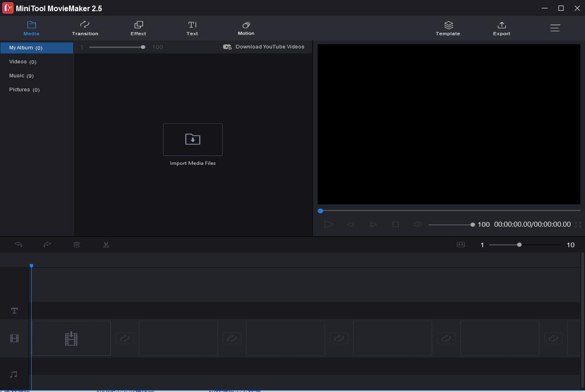Viewport: 585px width, 392px height.
Task: Click the thumbnail size slider
Action: click(x=117, y=47)
